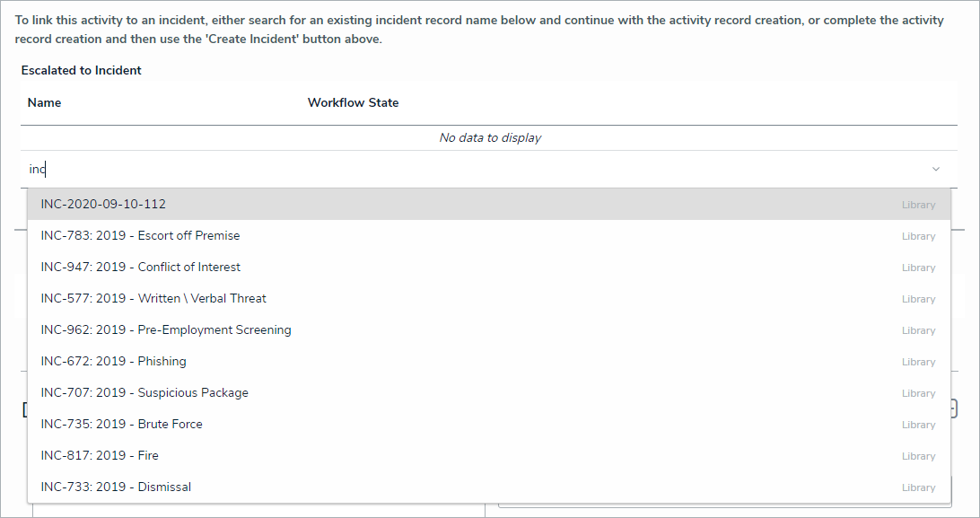Viewport: 980px width, 518px height.
Task: Click the Library tag on the Phishing row
Action: pyautogui.click(x=918, y=363)
